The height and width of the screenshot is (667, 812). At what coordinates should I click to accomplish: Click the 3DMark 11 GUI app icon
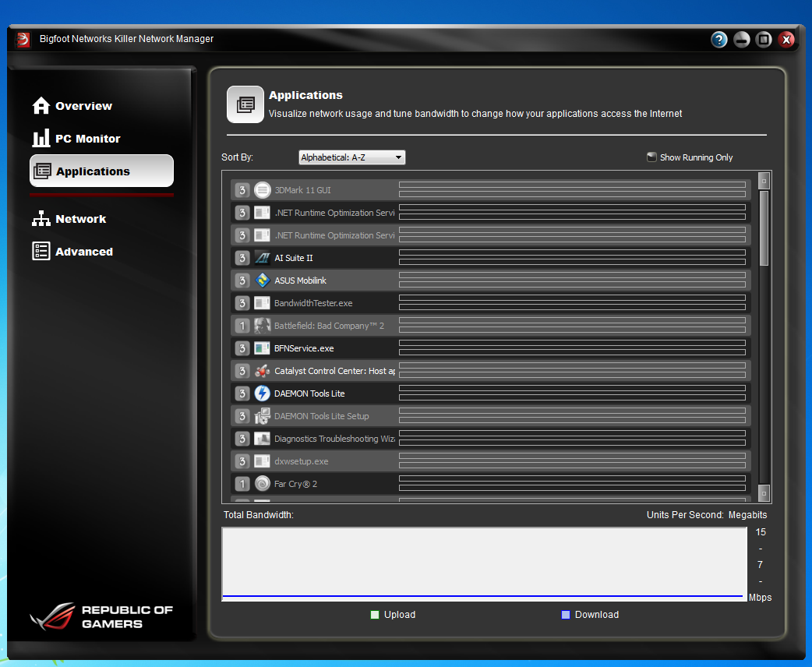tap(263, 190)
